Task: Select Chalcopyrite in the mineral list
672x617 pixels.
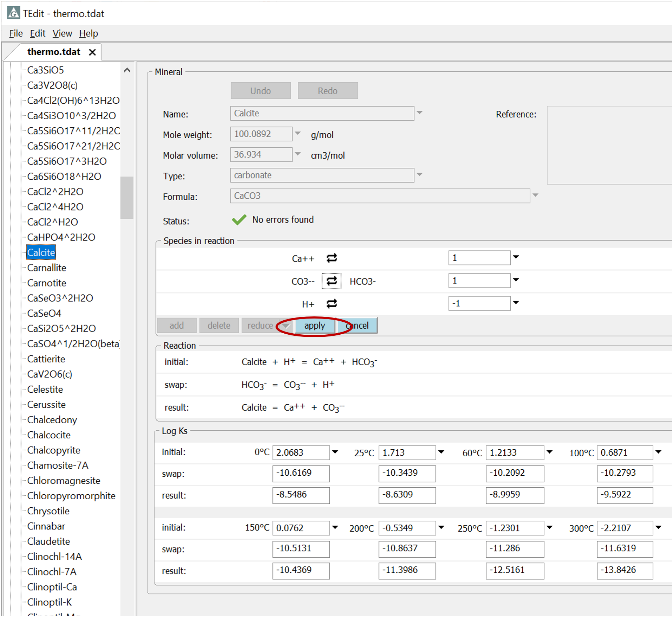Action: 54,450
